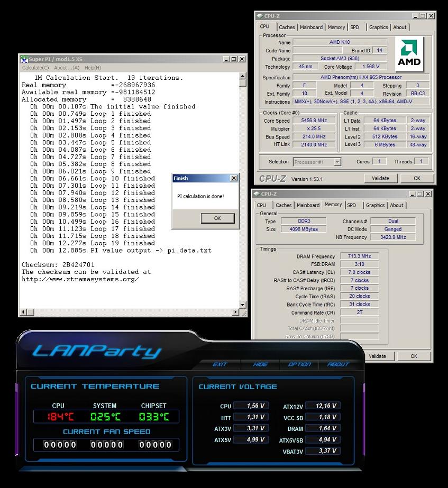Click the CHIPSET temperature readout 033°C
Viewport: 448px width, 488px height.
(154, 417)
